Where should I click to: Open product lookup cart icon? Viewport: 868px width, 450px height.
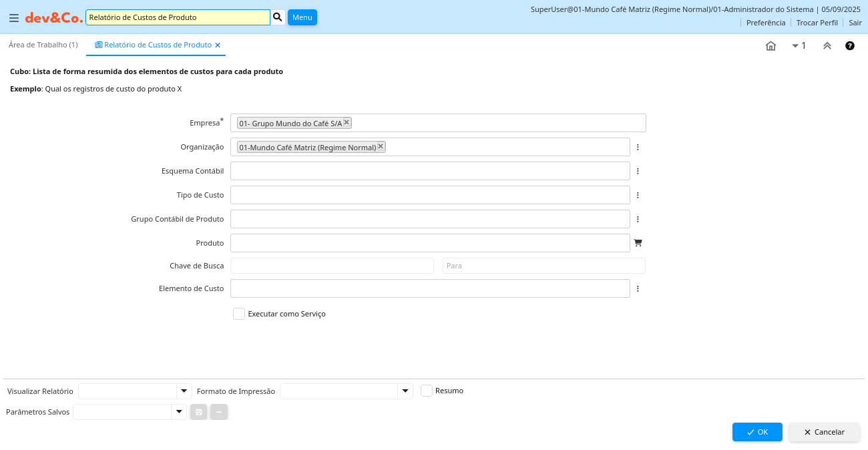click(638, 243)
